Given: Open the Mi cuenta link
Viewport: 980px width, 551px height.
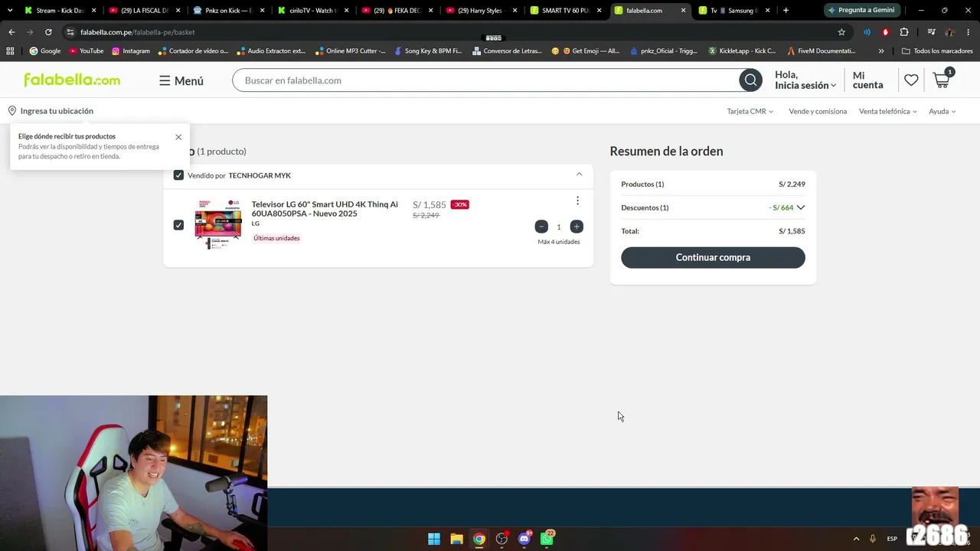Looking at the screenshot, I should [x=867, y=80].
